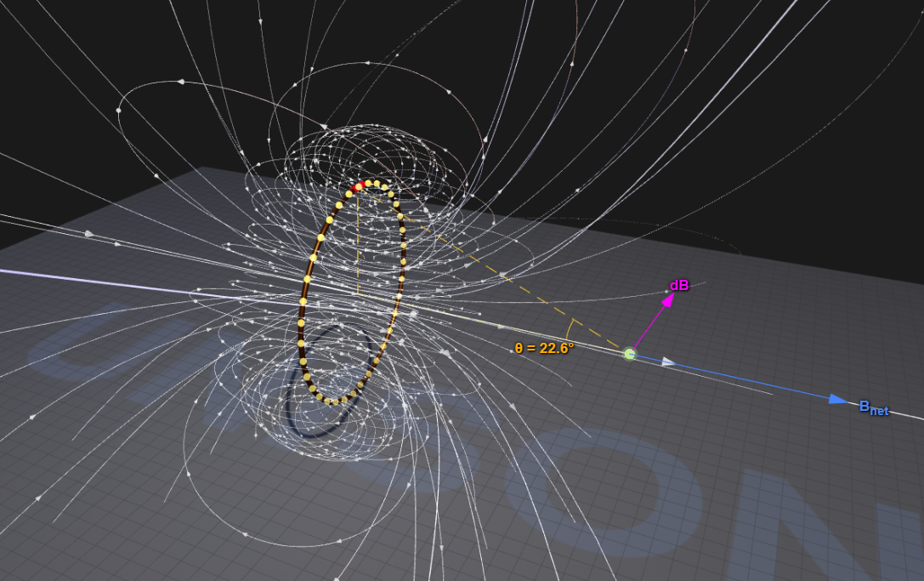
Task: Click the blue Bnet arrowhead
Action: pos(839,399)
